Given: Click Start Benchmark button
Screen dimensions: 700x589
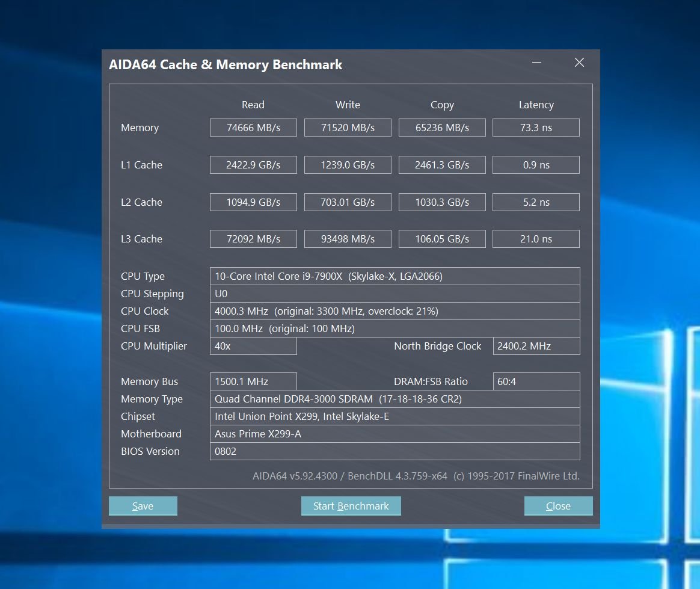Looking at the screenshot, I should (351, 506).
